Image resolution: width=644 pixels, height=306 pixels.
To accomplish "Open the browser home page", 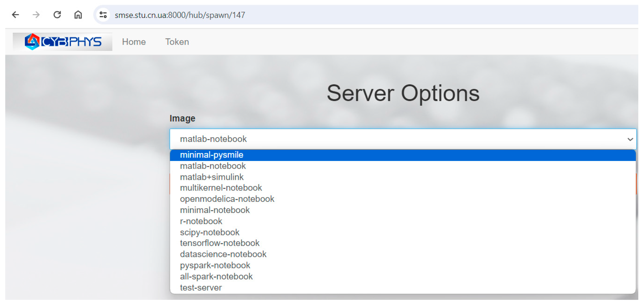I will pyautogui.click(x=78, y=15).
